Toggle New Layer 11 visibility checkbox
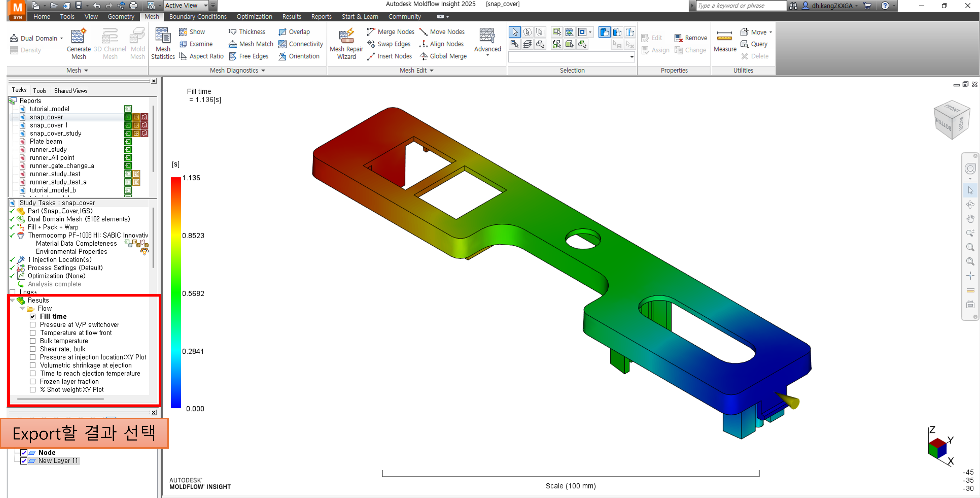Image resolution: width=980 pixels, height=498 pixels. [x=24, y=461]
